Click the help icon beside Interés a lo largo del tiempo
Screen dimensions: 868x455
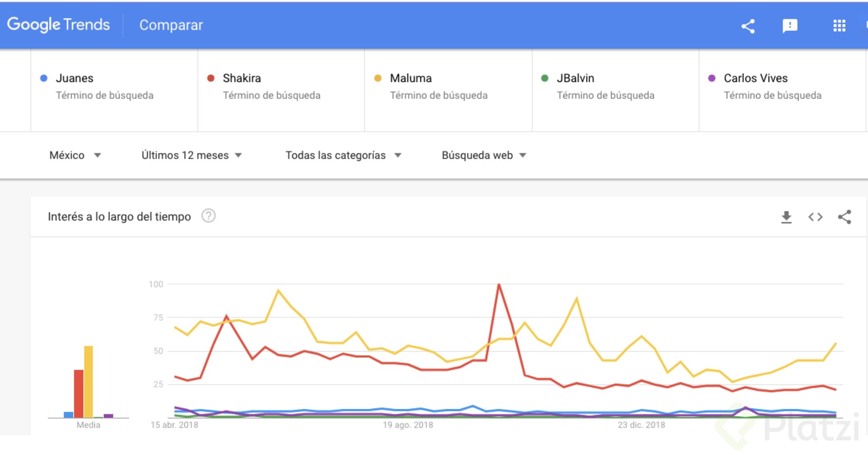click(208, 216)
